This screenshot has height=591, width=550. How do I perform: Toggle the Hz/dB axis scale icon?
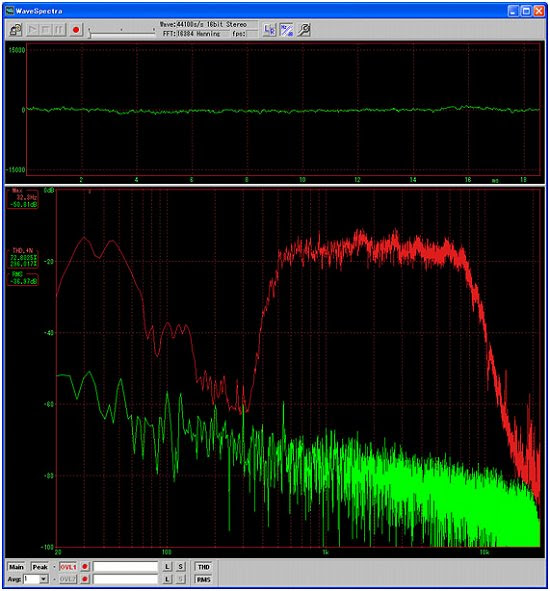click(x=286, y=30)
